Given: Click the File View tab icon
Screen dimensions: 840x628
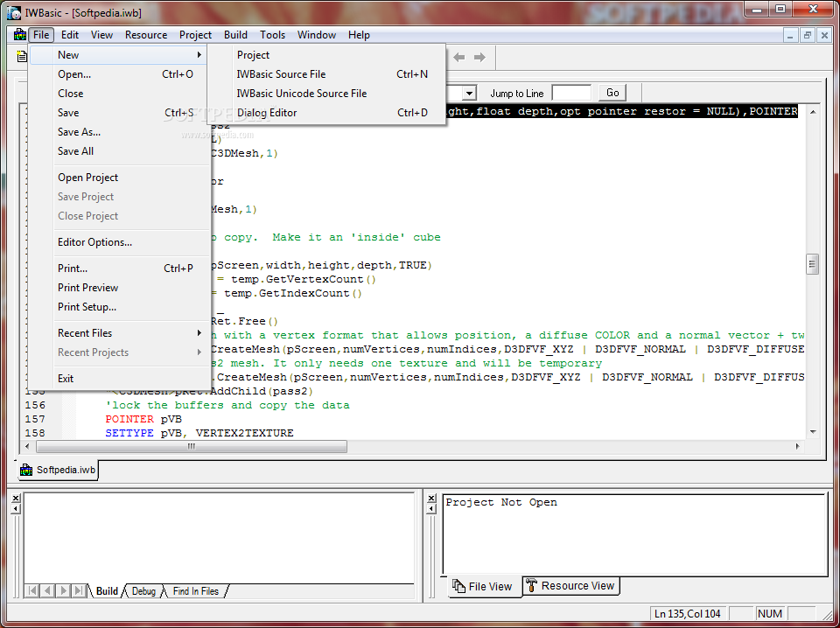Looking at the screenshot, I should coord(458,586).
